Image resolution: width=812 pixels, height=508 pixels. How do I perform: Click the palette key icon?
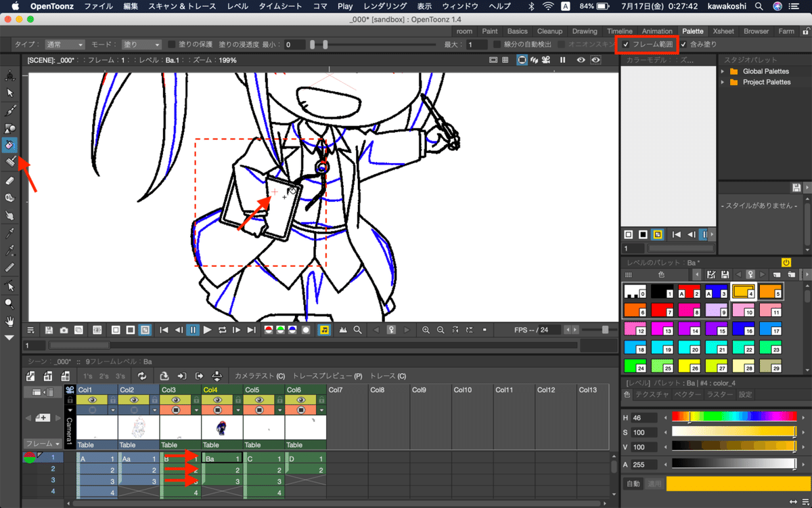pyautogui.click(x=750, y=274)
